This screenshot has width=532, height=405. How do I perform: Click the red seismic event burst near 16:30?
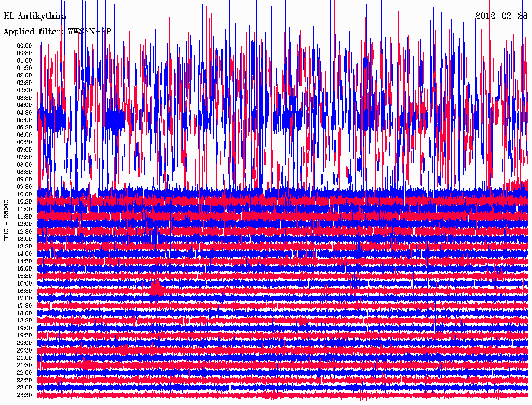pyautogui.click(x=156, y=289)
